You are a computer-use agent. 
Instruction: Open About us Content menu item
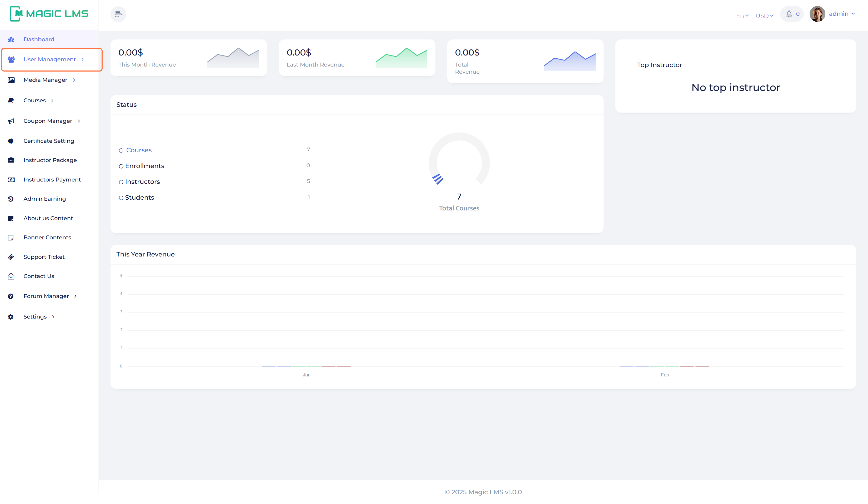click(x=48, y=218)
